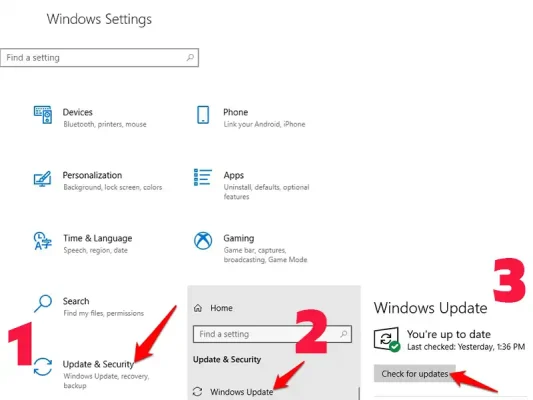Viewport: 533px width, 400px height.
Task: Click the Home house icon in sidebar
Action: click(198, 308)
